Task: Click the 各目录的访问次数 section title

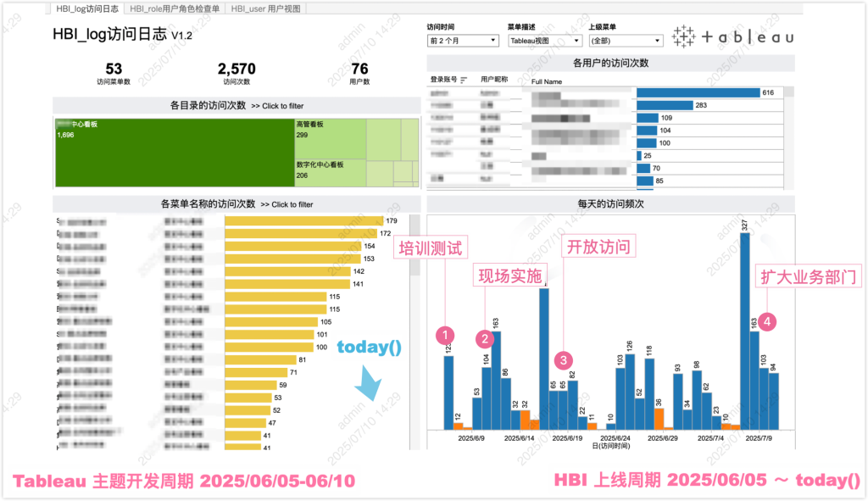Action: [208, 106]
